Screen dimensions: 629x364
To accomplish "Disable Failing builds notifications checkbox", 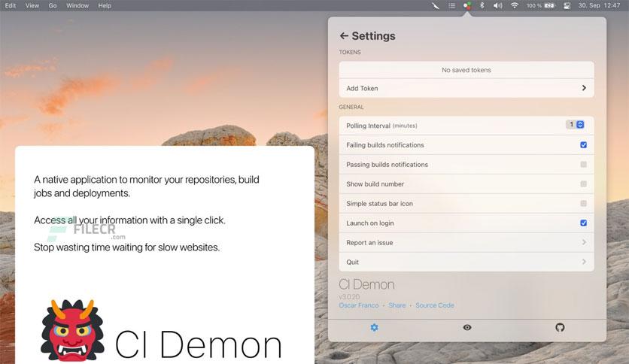I will point(583,144).
